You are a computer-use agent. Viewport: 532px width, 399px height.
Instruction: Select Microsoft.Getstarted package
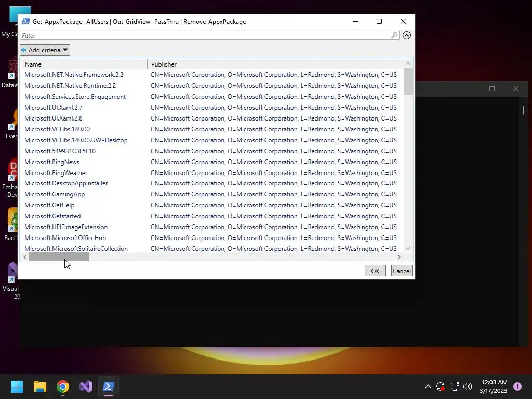[x=212, y=216]
